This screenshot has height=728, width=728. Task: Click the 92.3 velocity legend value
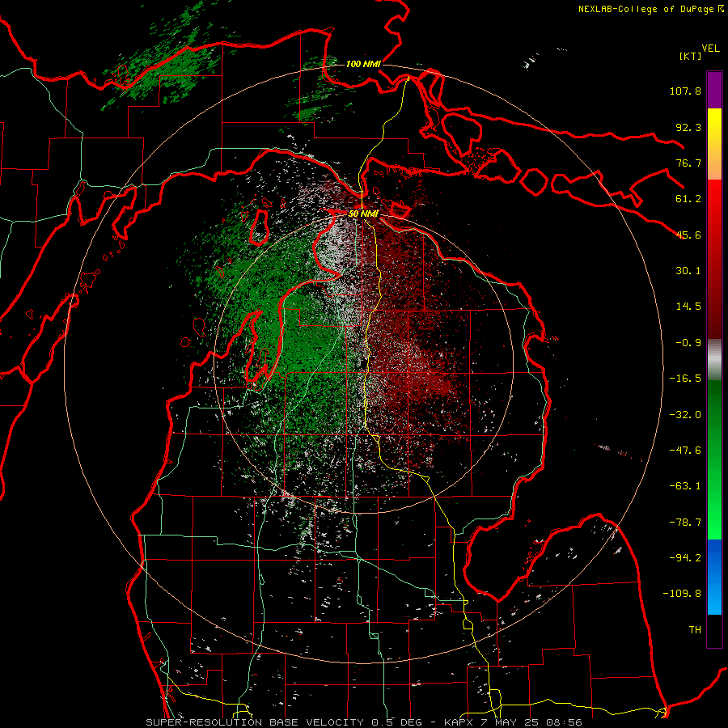(x=688, y=127)
